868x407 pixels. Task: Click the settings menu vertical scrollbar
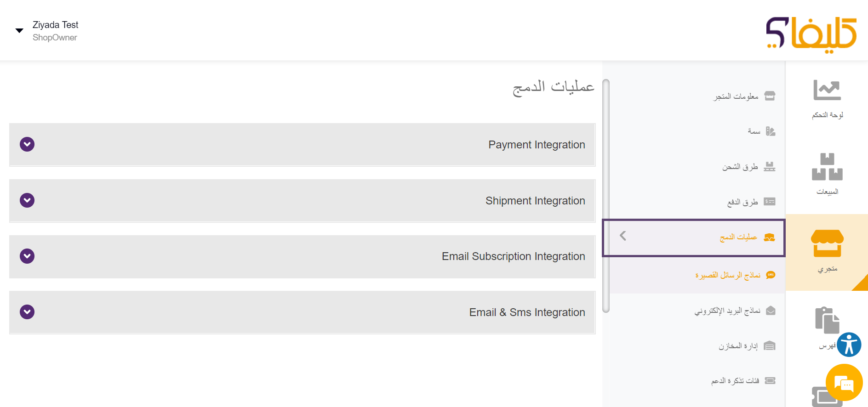(606, 196)
